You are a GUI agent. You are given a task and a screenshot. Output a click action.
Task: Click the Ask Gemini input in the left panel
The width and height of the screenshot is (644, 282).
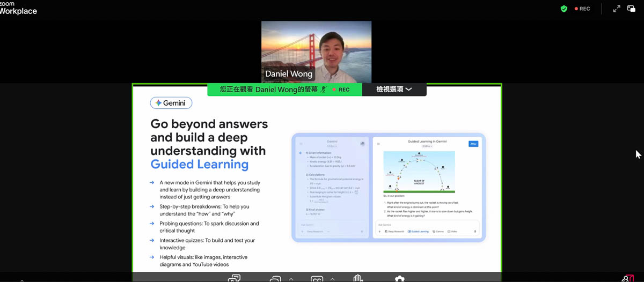click(332, 225)
